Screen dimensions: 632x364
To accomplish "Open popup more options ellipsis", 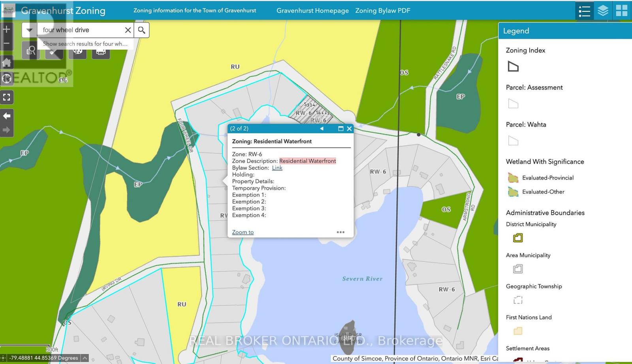I will (x=340, y=232).
